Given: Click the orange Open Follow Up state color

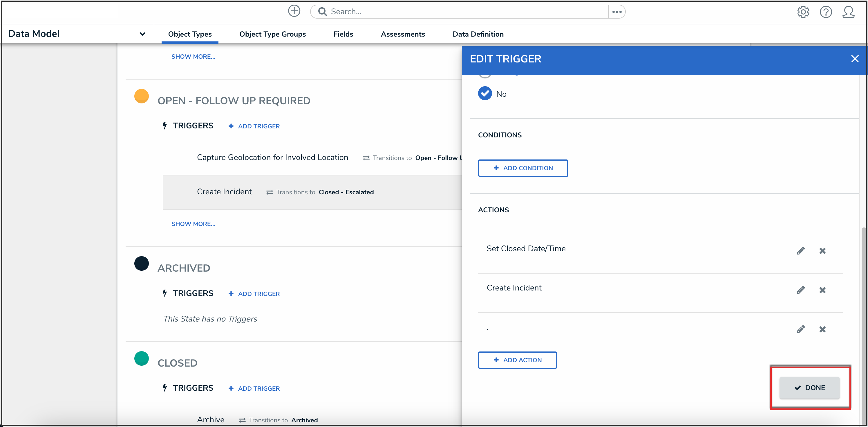Looking at the screenshot, I should tap(141, 96).
